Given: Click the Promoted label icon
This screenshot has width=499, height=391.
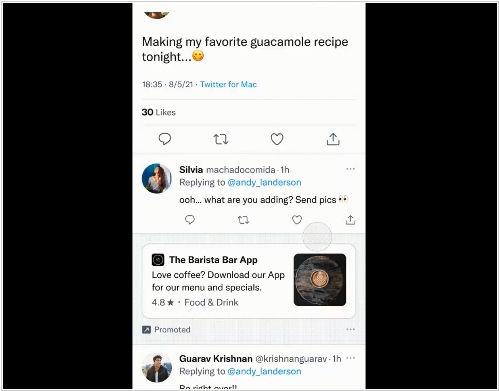Looking at the screenshot, I should click(146, 330).
